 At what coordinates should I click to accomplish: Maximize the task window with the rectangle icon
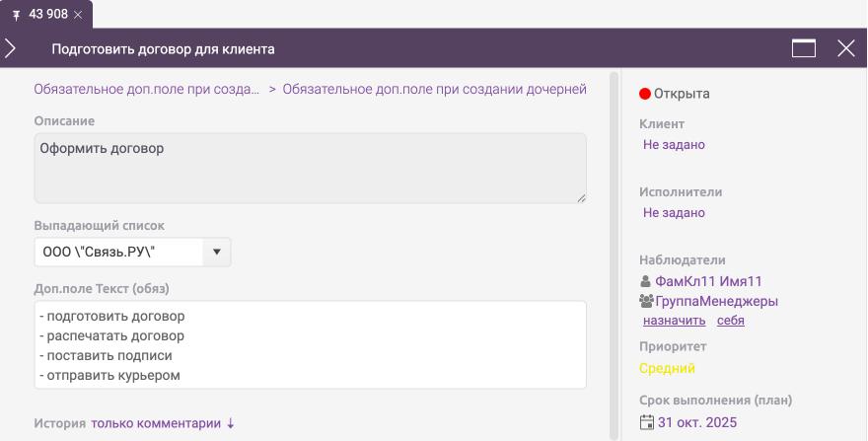click(x=803, y=48)
